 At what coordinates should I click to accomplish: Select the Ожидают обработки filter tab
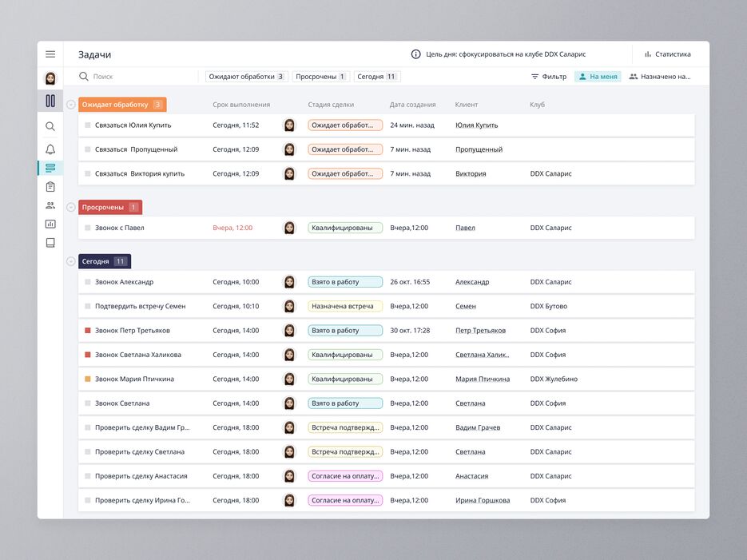click(246, 77)
